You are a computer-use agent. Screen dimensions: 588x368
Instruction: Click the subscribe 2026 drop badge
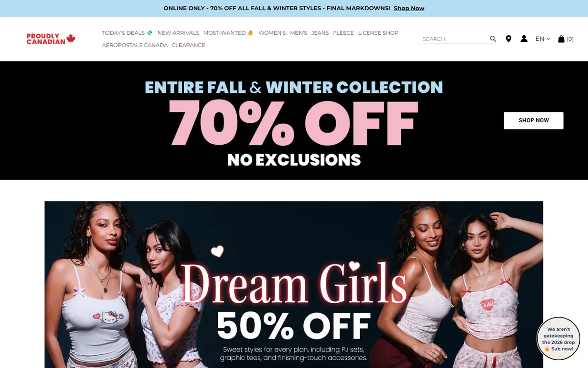(559, 339)
